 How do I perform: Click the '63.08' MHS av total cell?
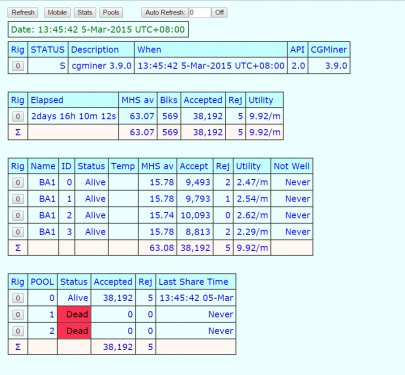[x=158, y=248]
